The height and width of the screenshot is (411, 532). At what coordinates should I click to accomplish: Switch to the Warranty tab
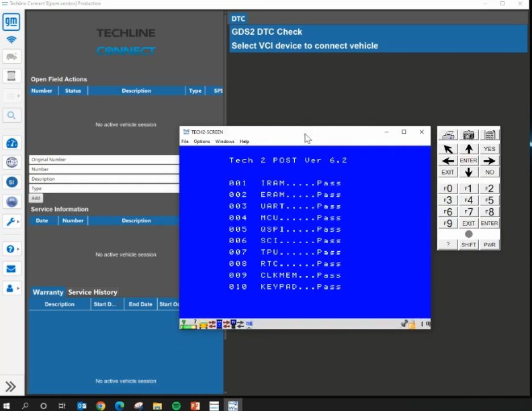tap(48, 292)
